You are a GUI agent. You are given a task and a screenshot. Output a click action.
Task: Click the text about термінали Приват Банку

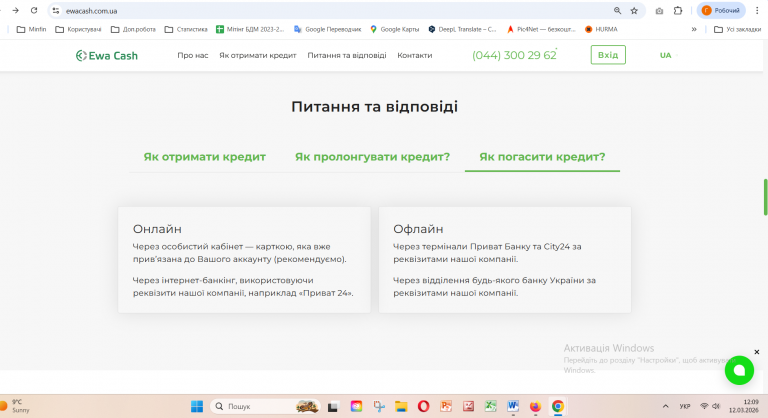click(x=487, y=253)
